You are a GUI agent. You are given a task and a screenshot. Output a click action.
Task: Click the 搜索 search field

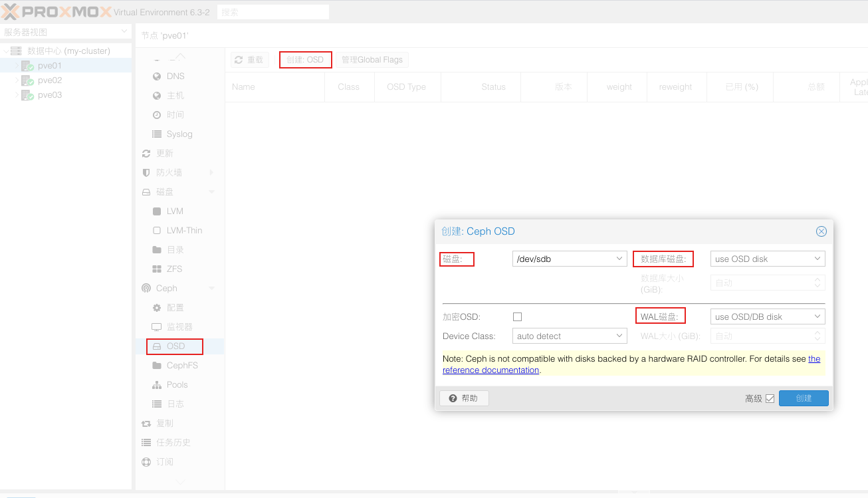[273, 12]
